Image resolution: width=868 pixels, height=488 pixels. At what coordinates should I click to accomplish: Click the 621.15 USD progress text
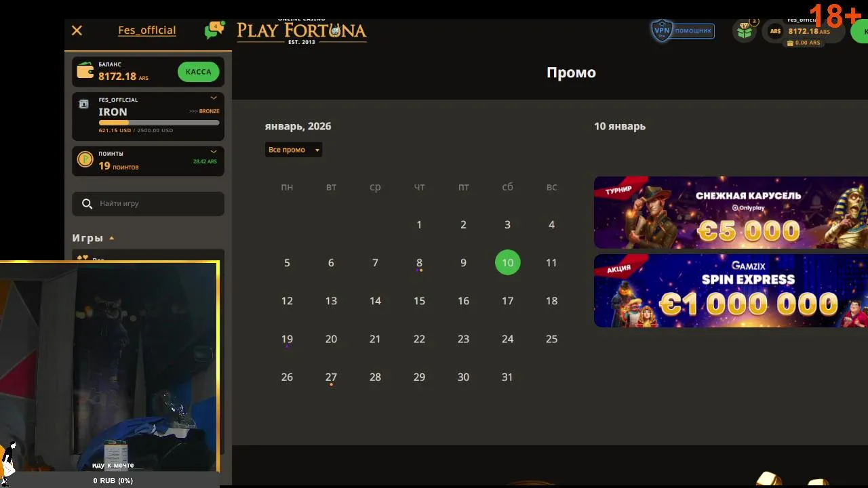pos(115,131)
